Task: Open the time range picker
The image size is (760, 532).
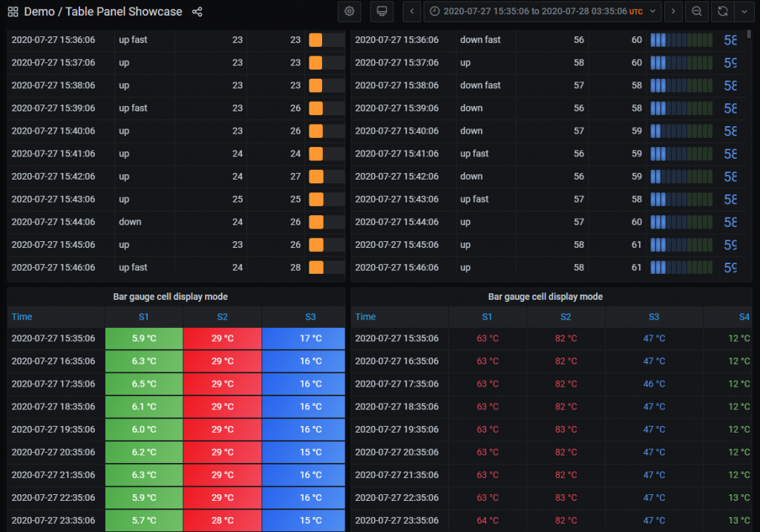Action: point(542,12)
